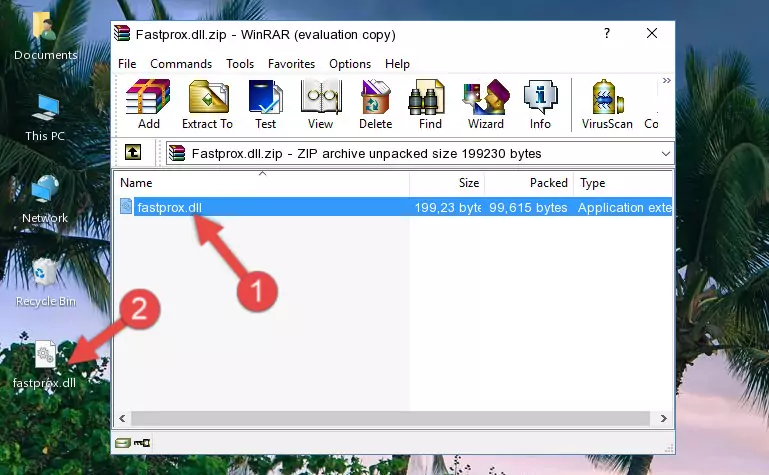Show archive Info
769x475 pixels.
click(x=540, y=104)
